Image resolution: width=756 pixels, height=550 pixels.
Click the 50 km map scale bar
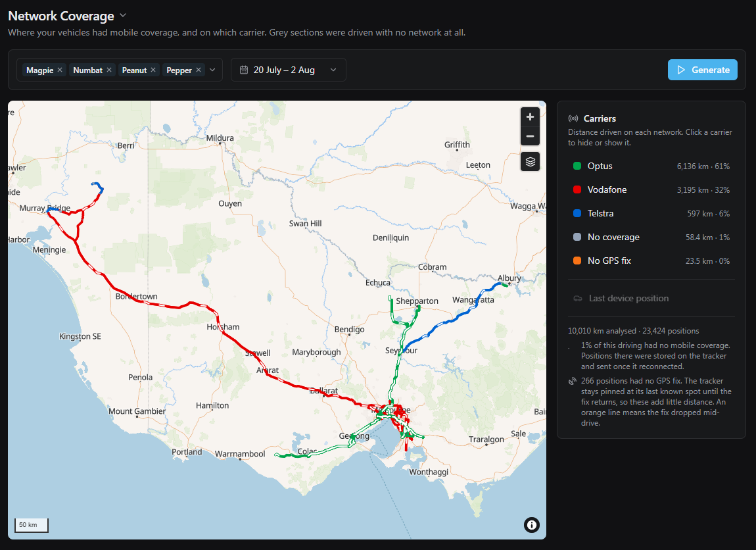point(32,525)
